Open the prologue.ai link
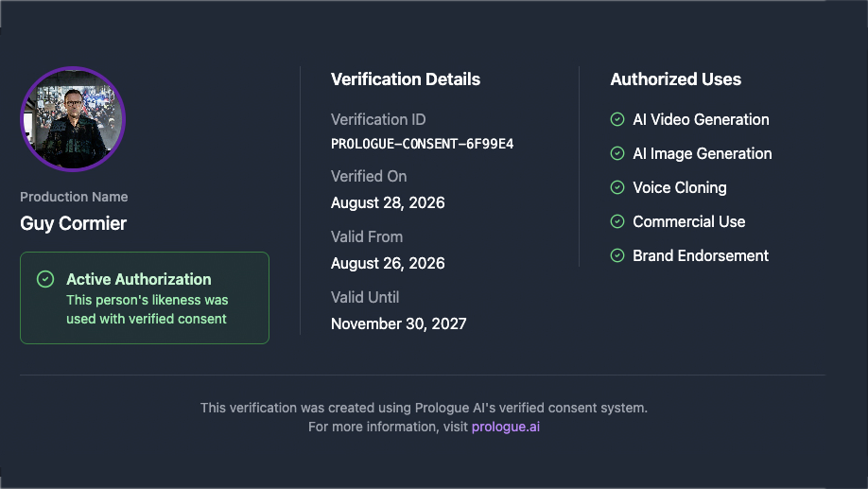The height and width of the screenshot is (489, 868). coord(506,427)
